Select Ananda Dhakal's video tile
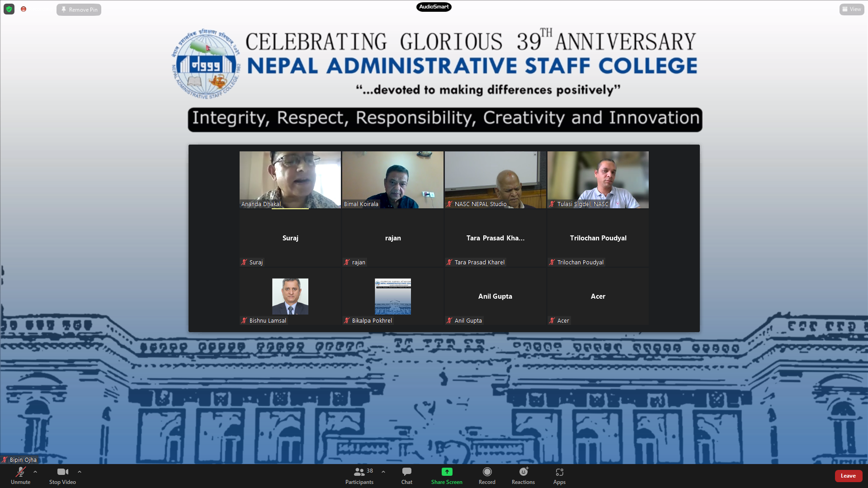This screenshot has height=488, width=868. (290, 180)
